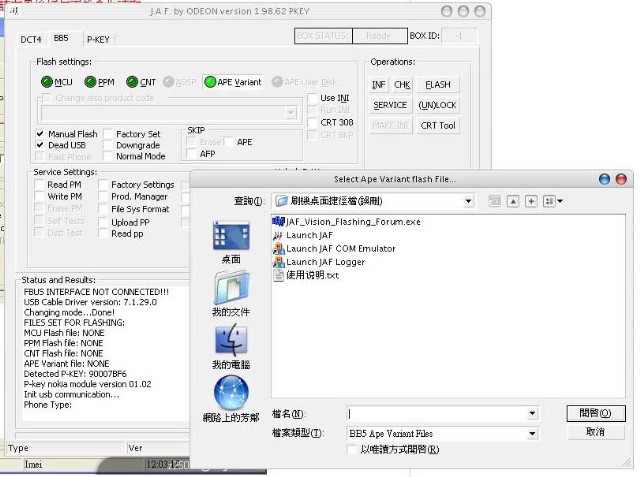Open My Documents folder in dialog sidebar
The image size is (640, 477).
231,294
